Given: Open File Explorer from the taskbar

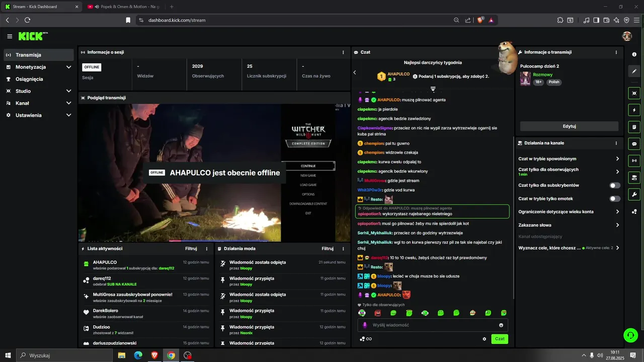Looking at the screenshot, I should coord(122,355).
